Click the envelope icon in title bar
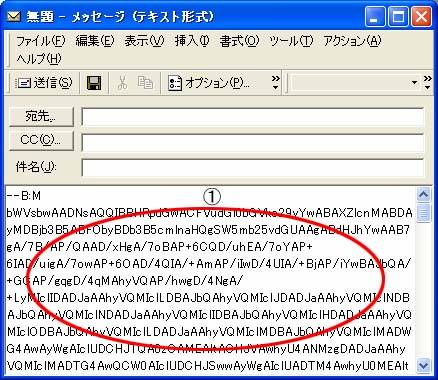Image resolution: width=438 pixels, height=380 pixels. 14,16
